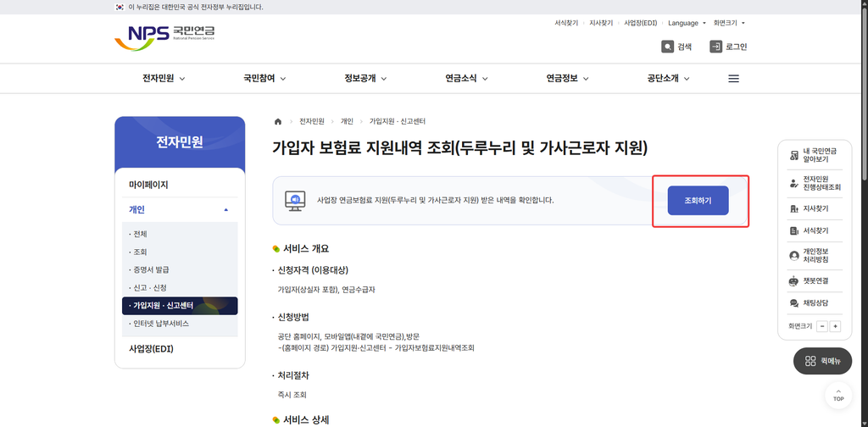Screen dimensions: 868x427
Task: Click the 처리절차 heading
Action: click(x=293, y=375)
